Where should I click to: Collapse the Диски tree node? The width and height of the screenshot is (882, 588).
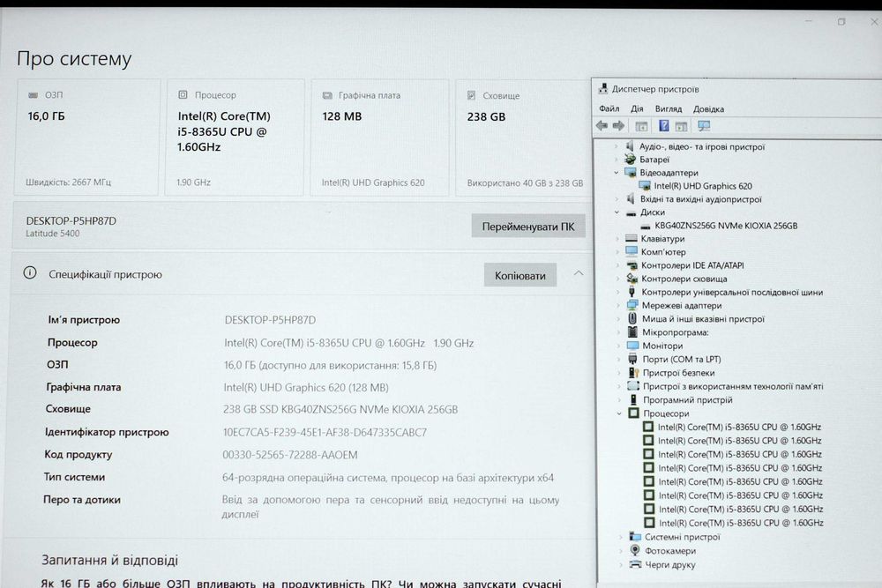click(617, 212)
